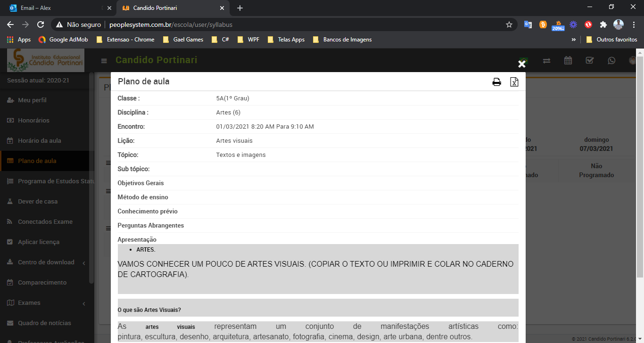The height and width of the screenshot is (343, 644).
Task: Click the page vertical scrollbar
Action: pyautogui.click(x=640, y=165)
